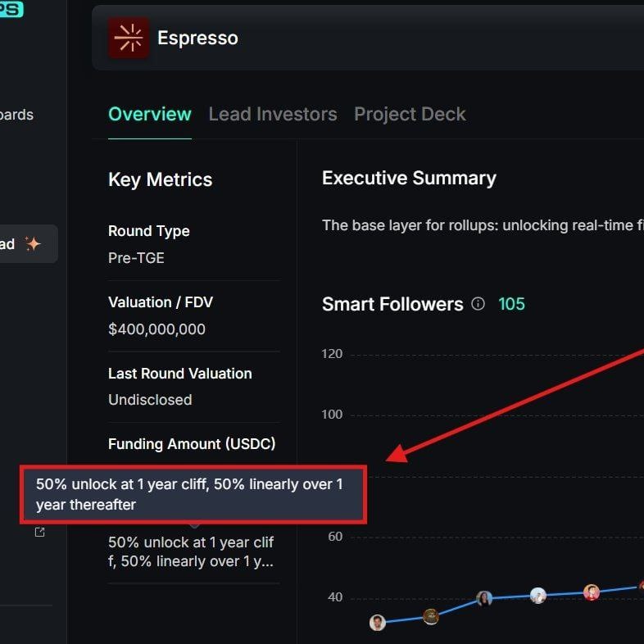Open the external link icon in sidebar

(x=39, y=533)
